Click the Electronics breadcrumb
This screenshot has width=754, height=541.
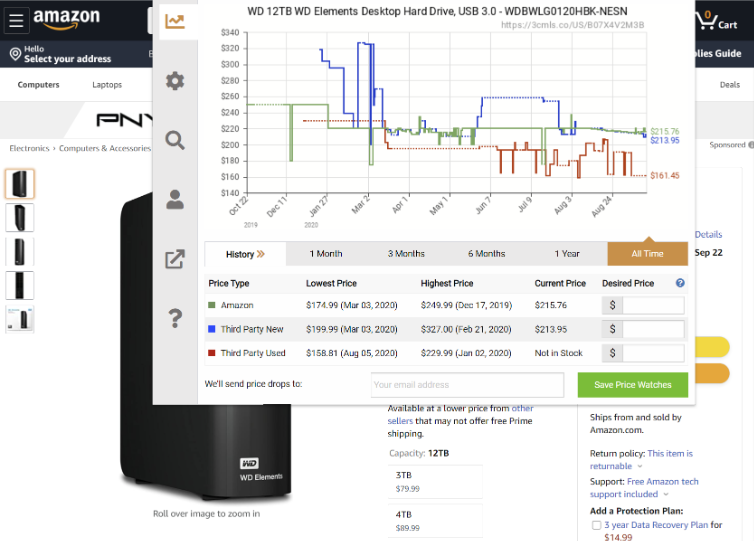click(x=29, y=148)
